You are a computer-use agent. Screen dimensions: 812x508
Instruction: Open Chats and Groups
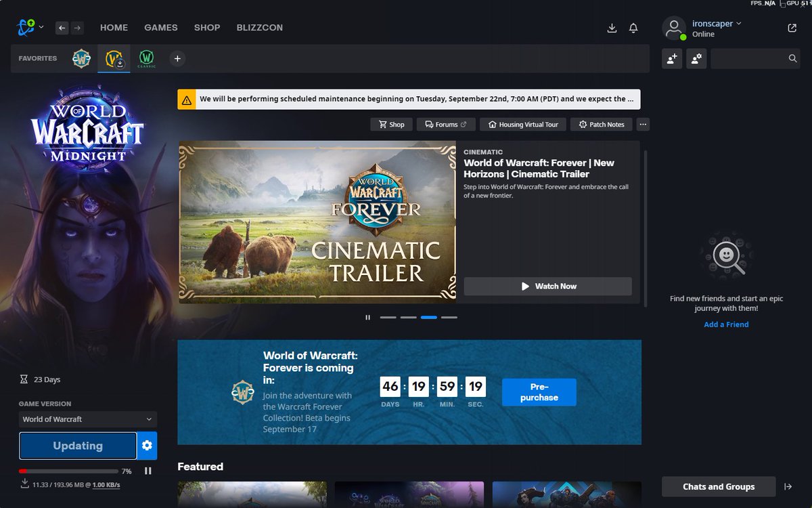click(719, 486)
